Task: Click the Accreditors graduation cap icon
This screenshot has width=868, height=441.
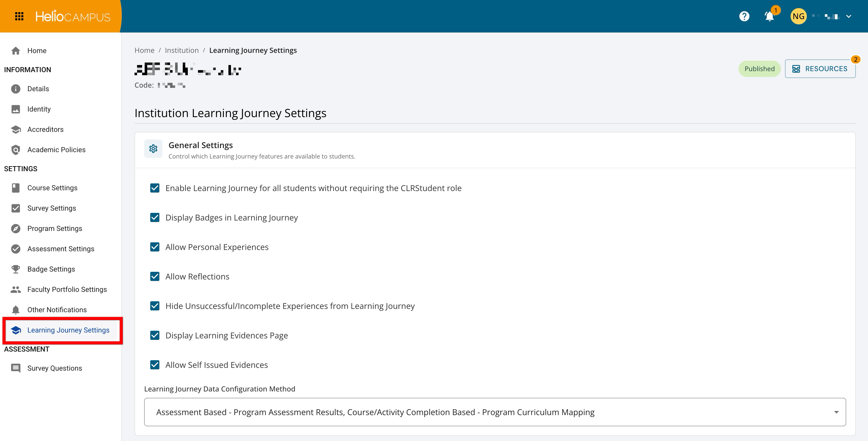Action: pos(15,130)
